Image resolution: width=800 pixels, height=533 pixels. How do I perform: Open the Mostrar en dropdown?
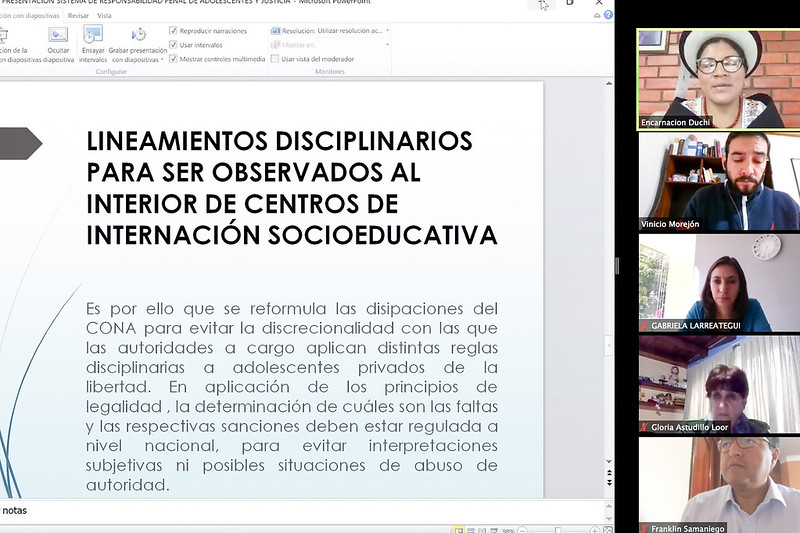(x=387, y=45)
